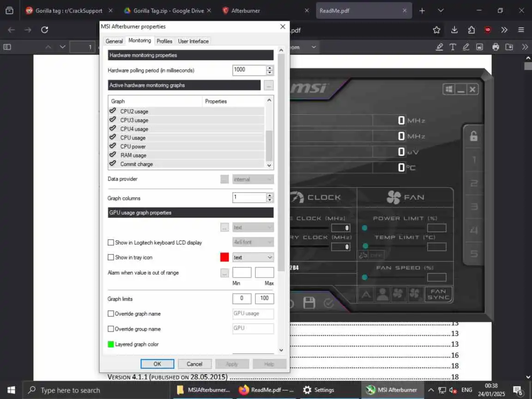This screenshot has height=399, width=532.
Task: Toggle the RAM usage graph checkmark
Action: (113, 155)
